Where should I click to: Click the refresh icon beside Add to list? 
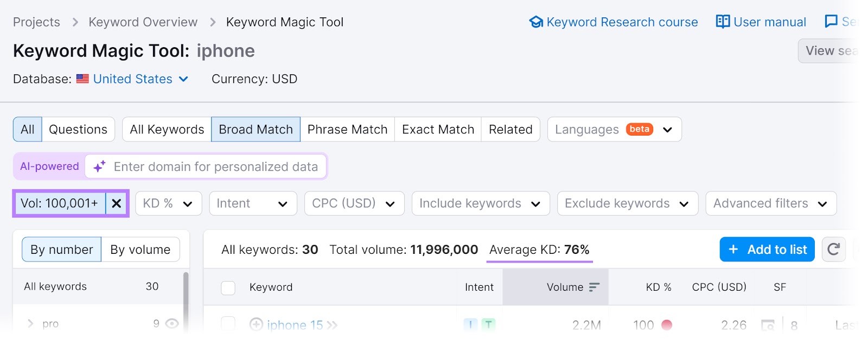(x=833, y=250)
